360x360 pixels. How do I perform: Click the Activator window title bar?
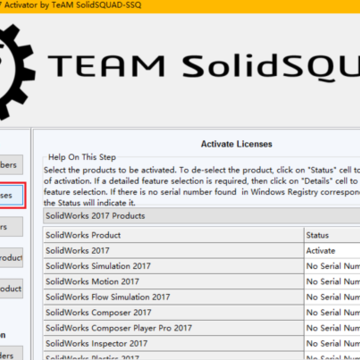180,6
